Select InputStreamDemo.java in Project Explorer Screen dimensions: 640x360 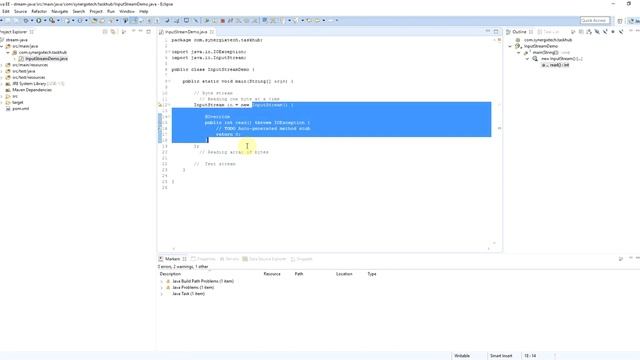(46, 59)
